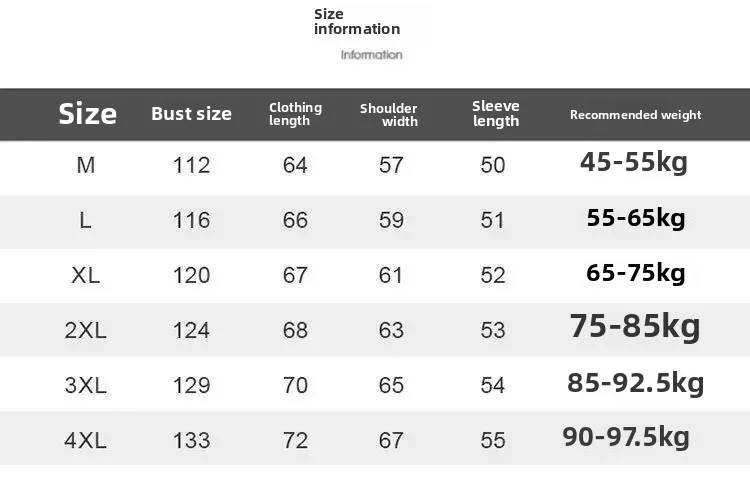Click the Shoulder width column header
This screenshot has height=489, width=750.
389,114
